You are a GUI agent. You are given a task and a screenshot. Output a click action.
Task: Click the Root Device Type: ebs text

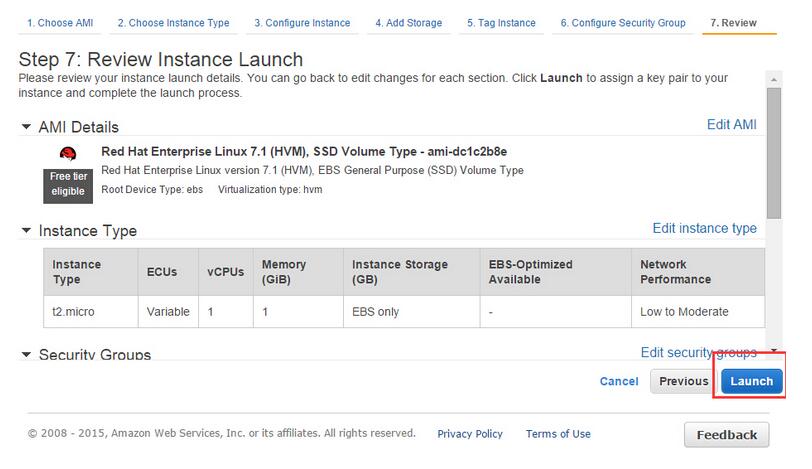[x=152, y=189]
